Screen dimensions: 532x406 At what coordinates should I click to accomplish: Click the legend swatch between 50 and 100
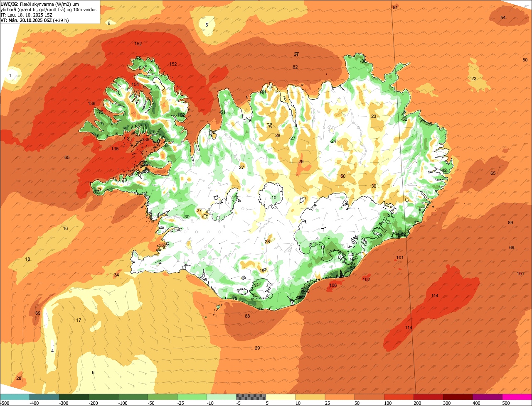(x=369, y=397)
